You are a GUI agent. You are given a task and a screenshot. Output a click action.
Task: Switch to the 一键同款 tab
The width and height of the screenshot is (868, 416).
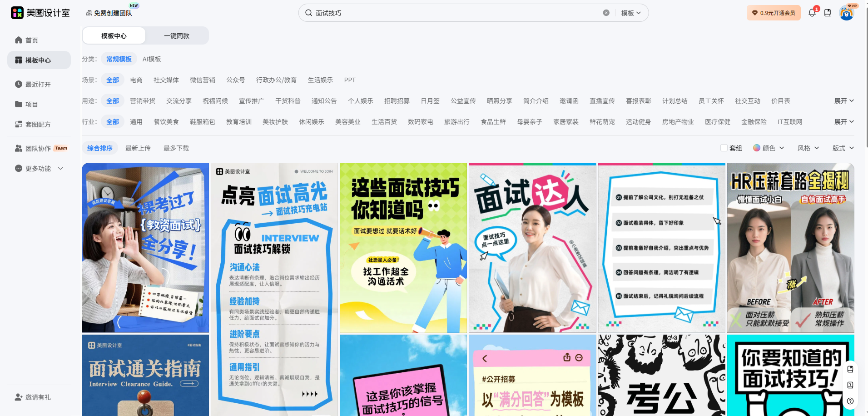pyautogui.click(x=177, y=36)
